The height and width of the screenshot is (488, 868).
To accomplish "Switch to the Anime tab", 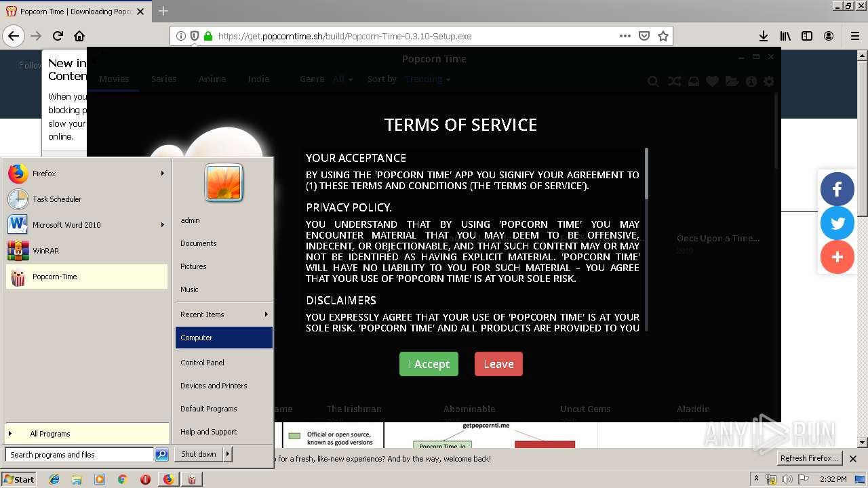I will [x=212, y=79].
